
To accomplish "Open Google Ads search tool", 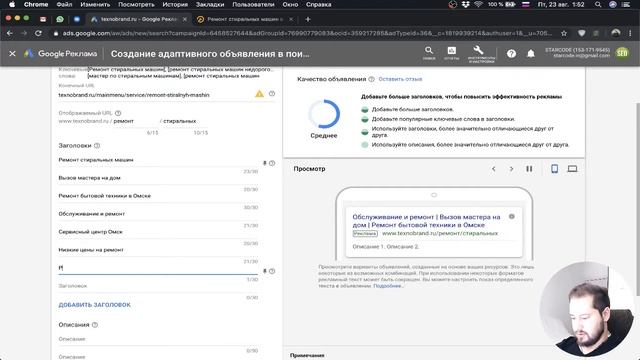I will coord(429,53).
